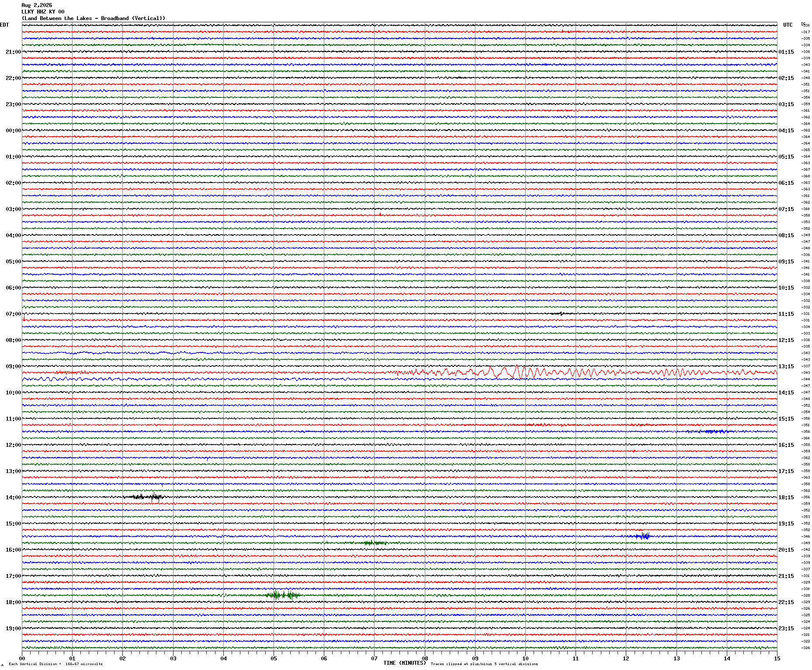Click the "23:15" UTC time label

(x=786, y=629)
